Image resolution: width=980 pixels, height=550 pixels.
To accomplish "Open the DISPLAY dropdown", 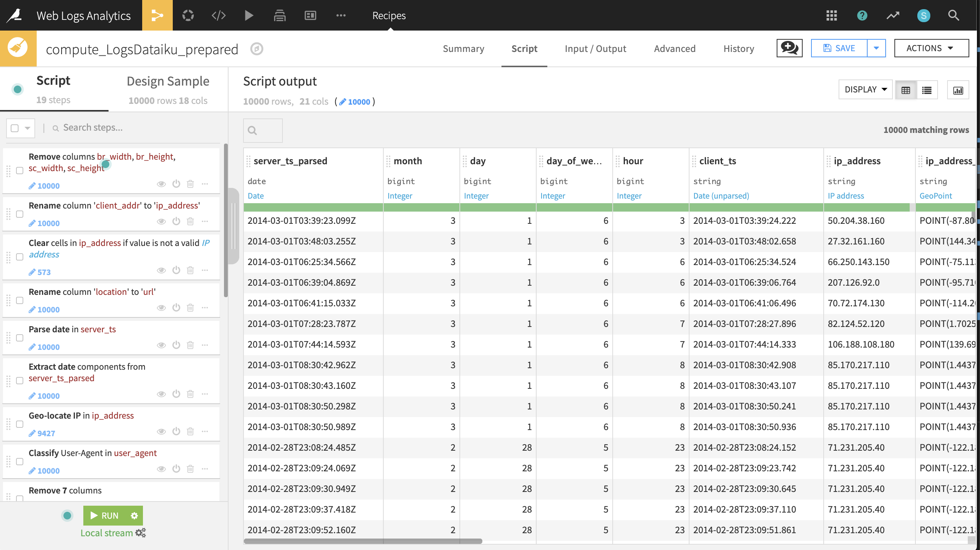I will click(x=865, y=89).
